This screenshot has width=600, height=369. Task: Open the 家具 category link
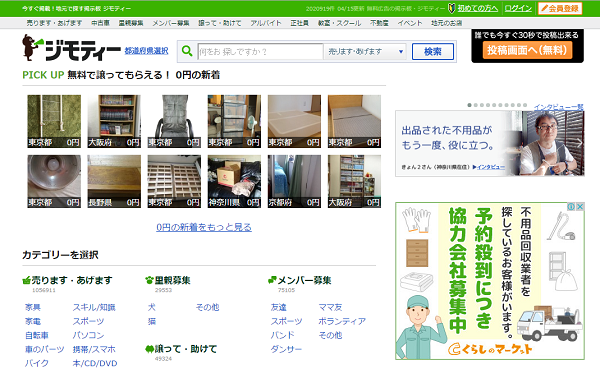(33, 307)
